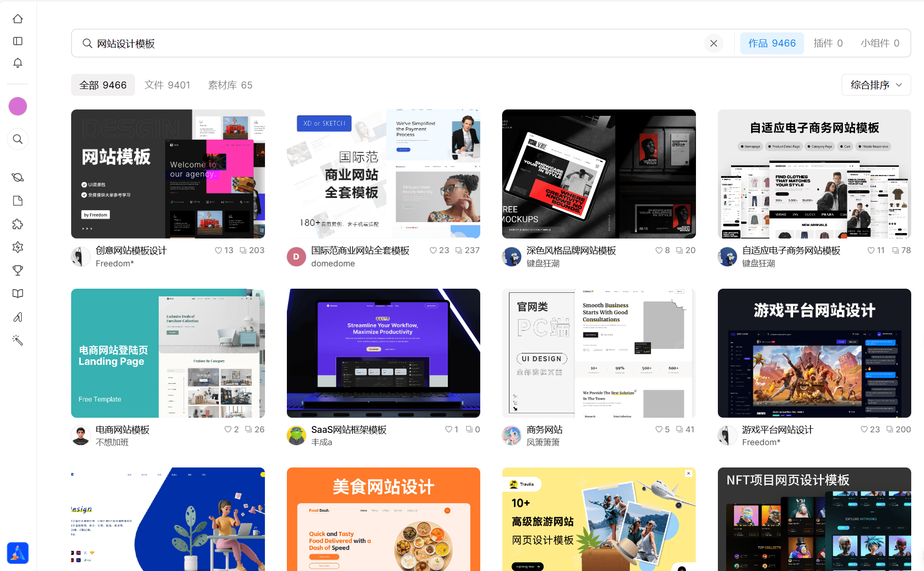Open the book icon in sidebar
Screen dimensions: 924x571
(18, 294)
